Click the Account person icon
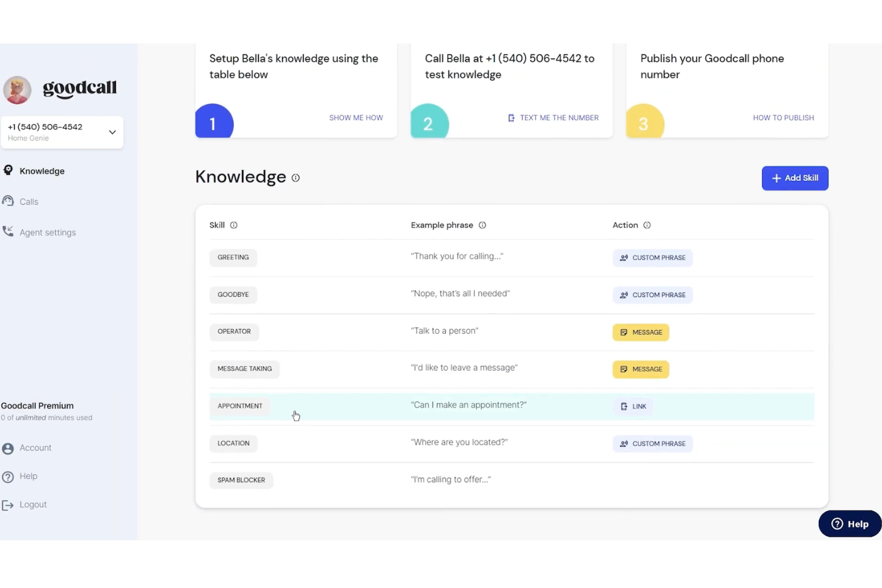The width and height of the screenshot is (882, 588). coord(8,448)
